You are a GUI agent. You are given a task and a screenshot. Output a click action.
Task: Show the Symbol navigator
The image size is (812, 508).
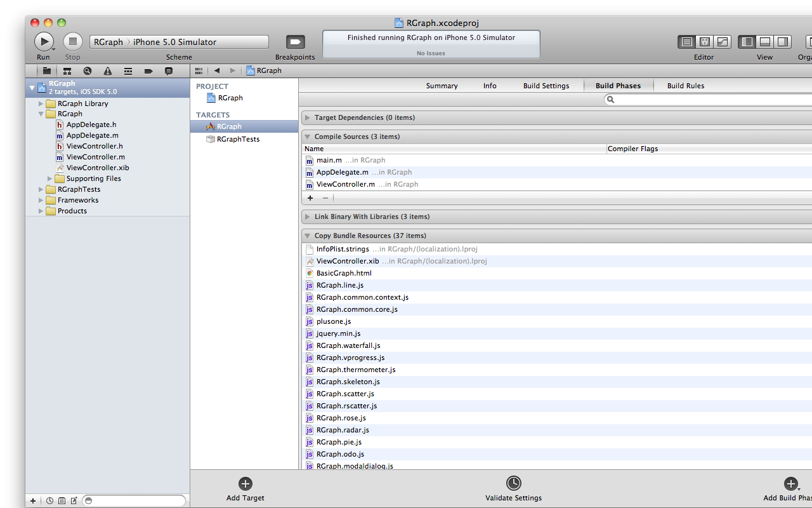(67, 71)
